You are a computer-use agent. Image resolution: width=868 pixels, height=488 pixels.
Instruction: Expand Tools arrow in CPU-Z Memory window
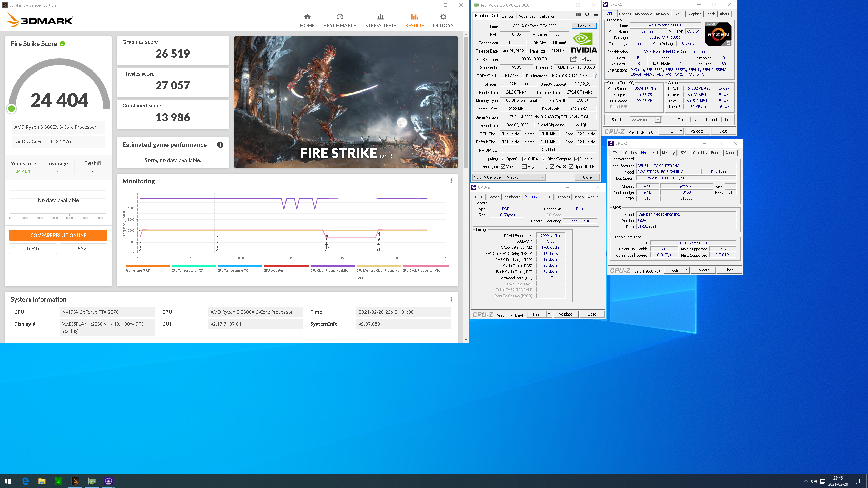click(549, 314)
